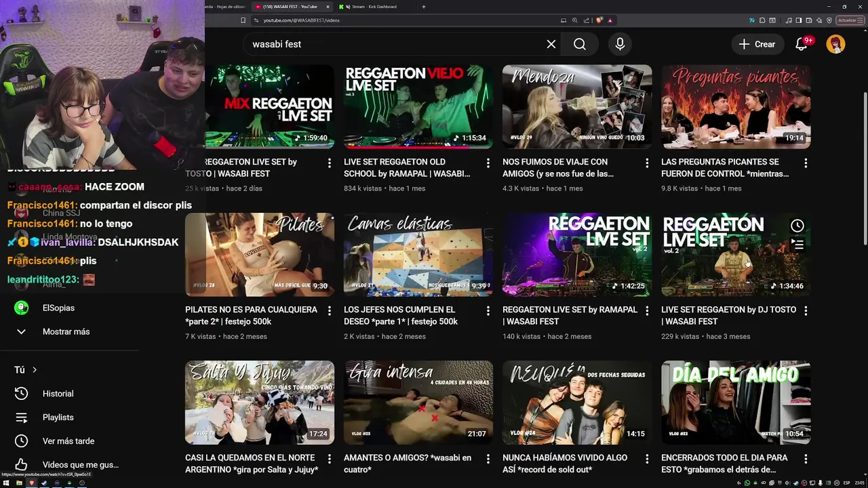Switch to Stream Kick Dashboard browser tab

click(x=374, y=7)
